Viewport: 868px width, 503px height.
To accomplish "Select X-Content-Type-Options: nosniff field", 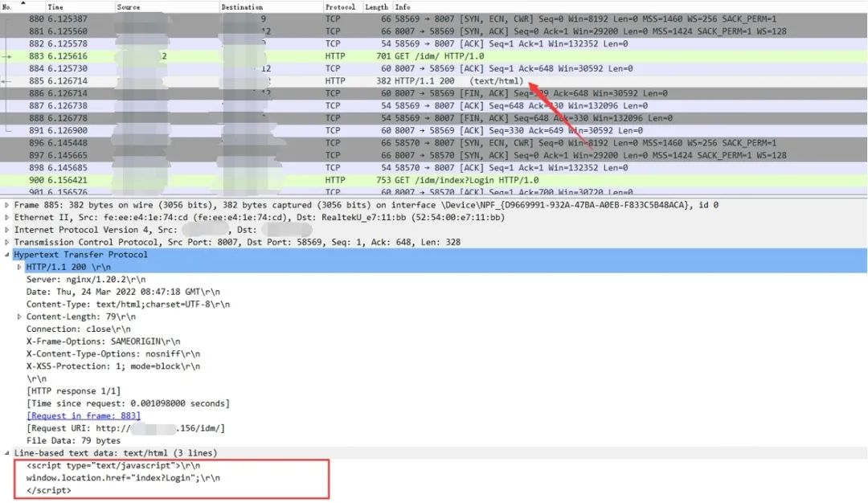I will [x=113, y=354].
